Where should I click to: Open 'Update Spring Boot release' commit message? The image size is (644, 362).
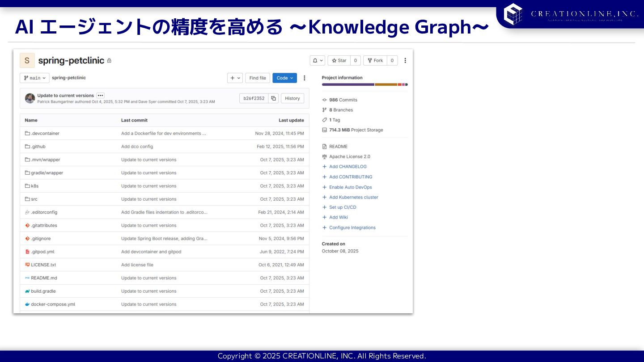[164, 239]
